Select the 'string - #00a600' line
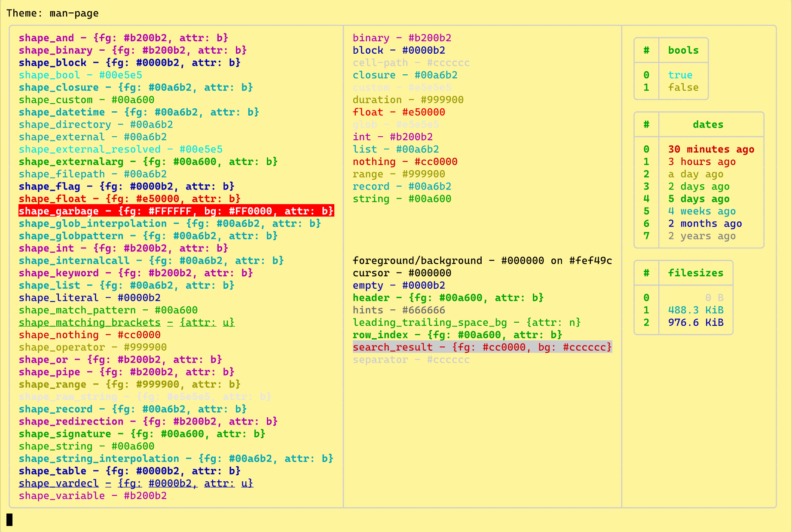Image resolution: width=792 pixels, height=532 pixels. click(x=402, y=199)
